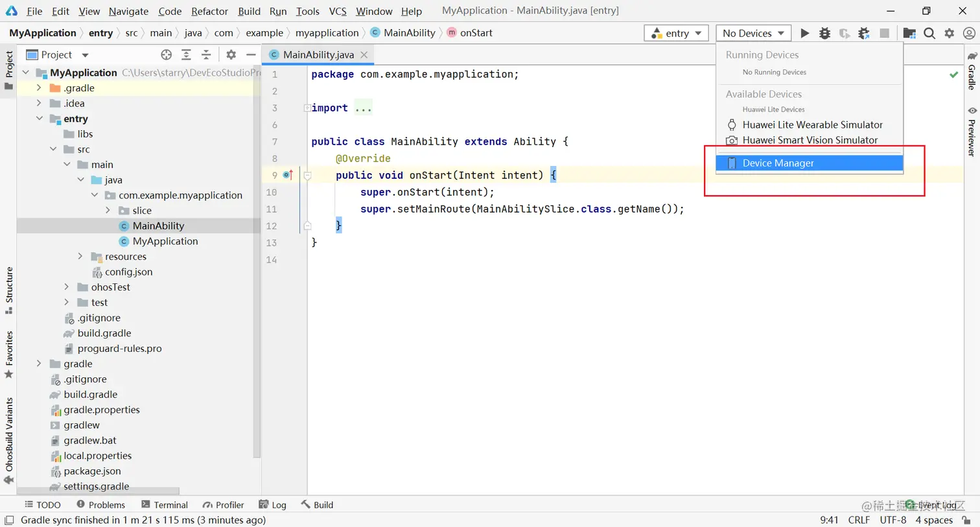Expand the resources folder

tap(80, 256)
